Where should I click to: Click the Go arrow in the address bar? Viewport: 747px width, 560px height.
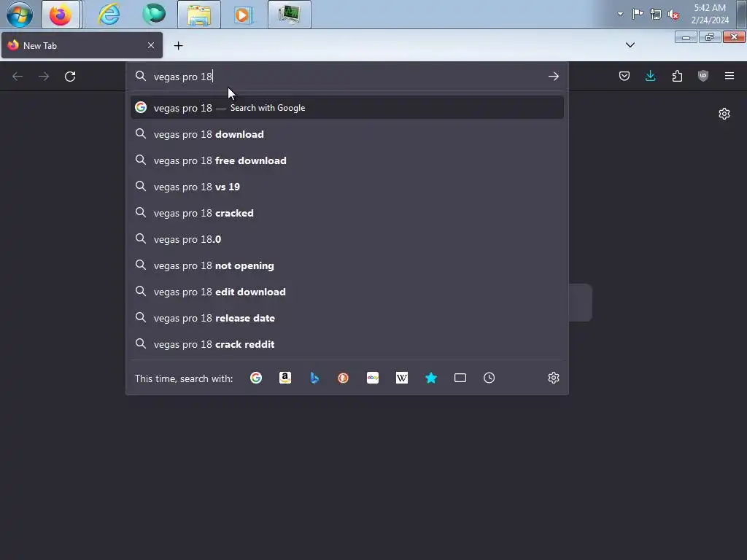point(553,76)
